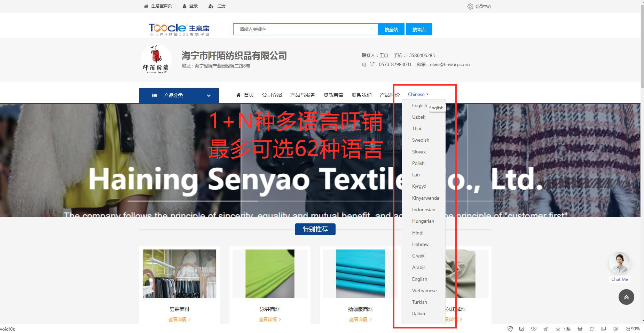The image size is (644, 333).
Task: Click the email elvis@hnwarp.com
Action: coord(450,64)
